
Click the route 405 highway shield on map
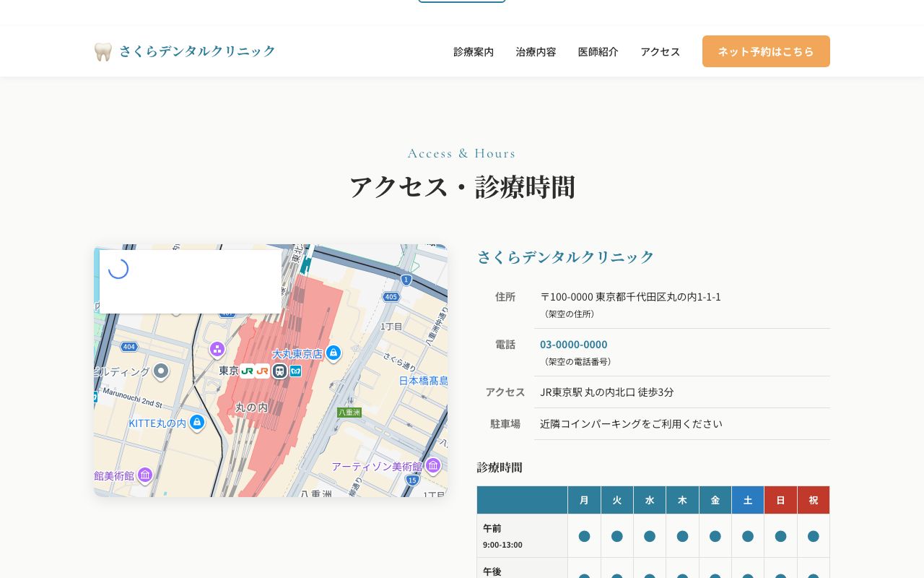tap(390, 296)
